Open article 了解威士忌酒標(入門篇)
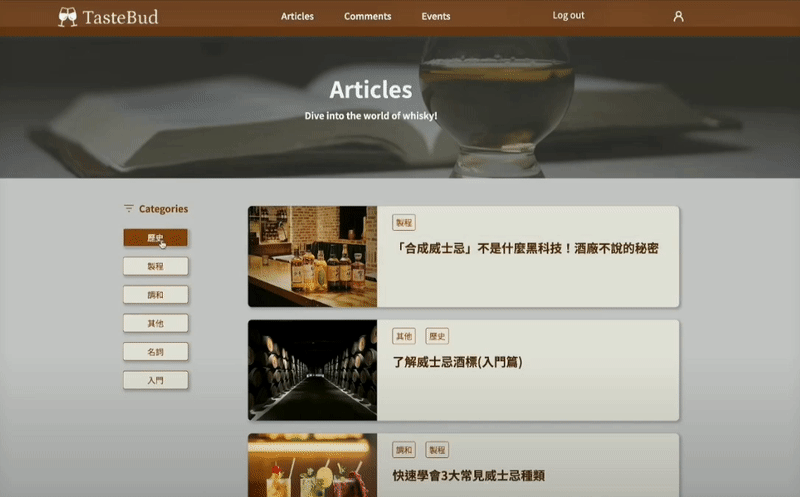This screenshot has height=497, width=800. pyautogui.click(x=458, y=362)
